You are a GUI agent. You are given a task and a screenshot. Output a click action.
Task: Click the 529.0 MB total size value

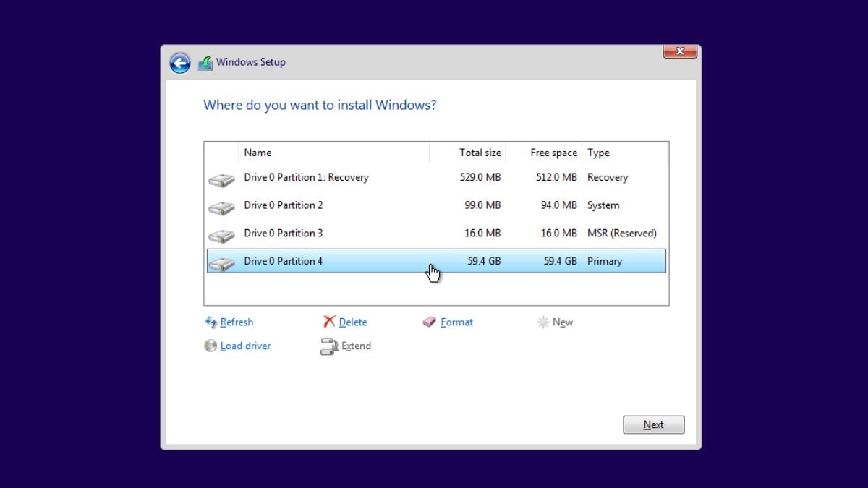coord(480,178)
